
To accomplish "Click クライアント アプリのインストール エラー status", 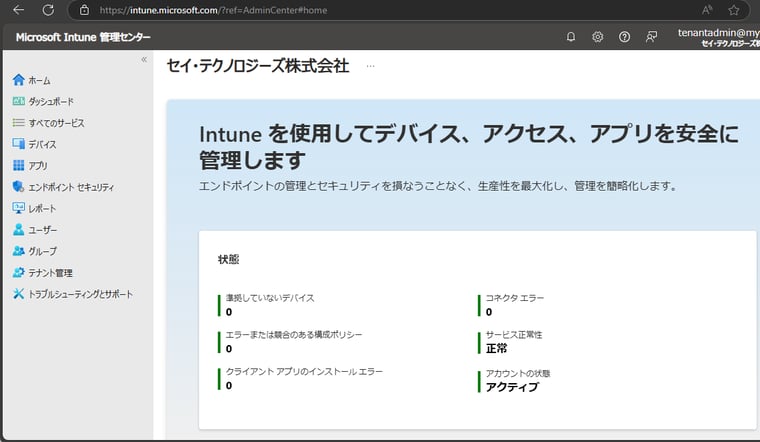I will (x=304, y=371).
